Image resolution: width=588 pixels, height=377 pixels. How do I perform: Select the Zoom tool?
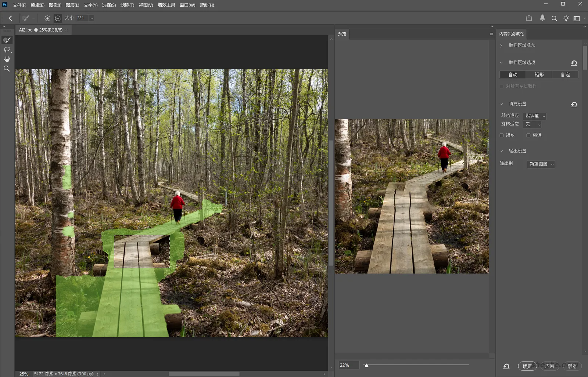7,69
